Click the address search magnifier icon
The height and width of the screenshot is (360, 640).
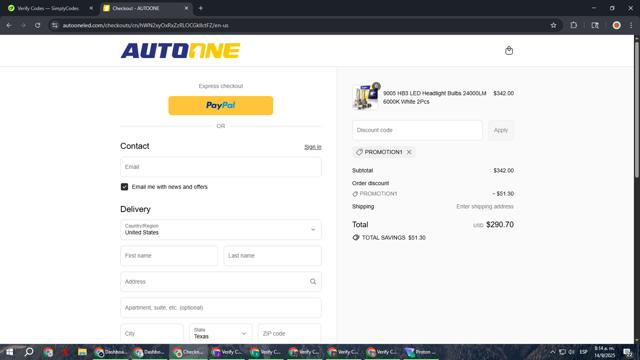313,282
